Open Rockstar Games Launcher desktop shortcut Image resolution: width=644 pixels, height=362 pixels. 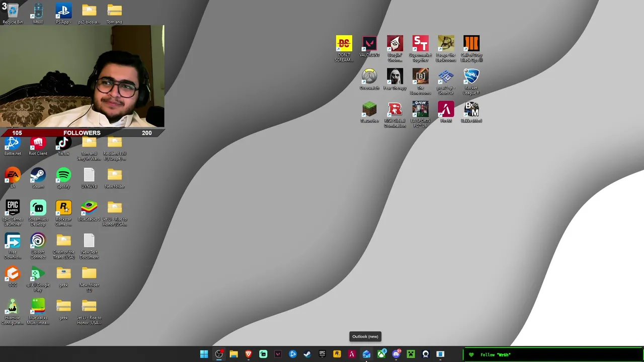click(63, 213)
